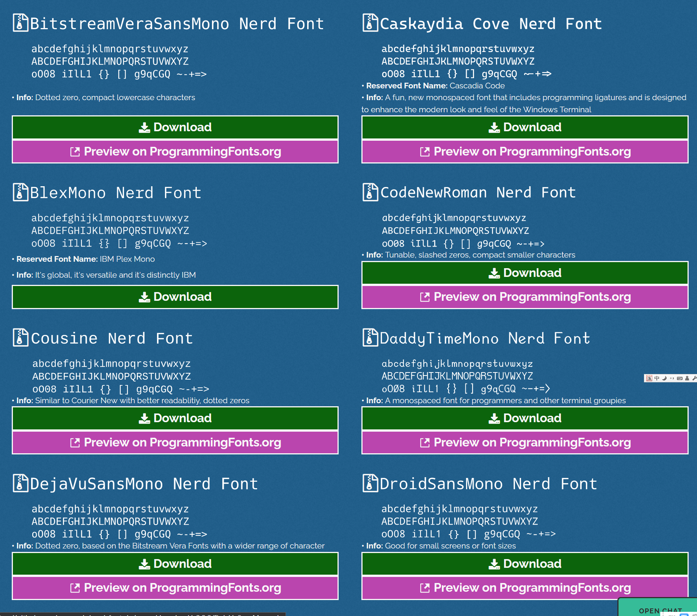
Task: Preview DroidSansMono on ProgrammingFonts.org
Action: pos(525,588)
